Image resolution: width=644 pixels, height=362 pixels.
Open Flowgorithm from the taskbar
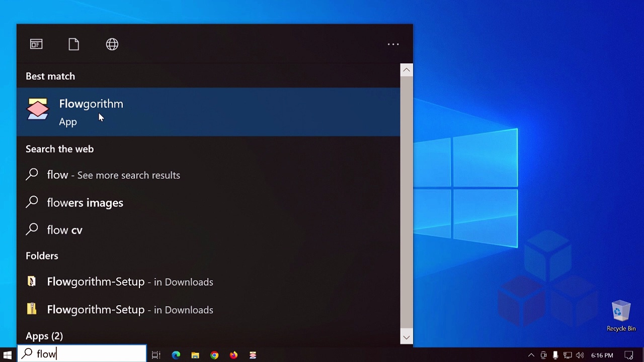(253, 355)
